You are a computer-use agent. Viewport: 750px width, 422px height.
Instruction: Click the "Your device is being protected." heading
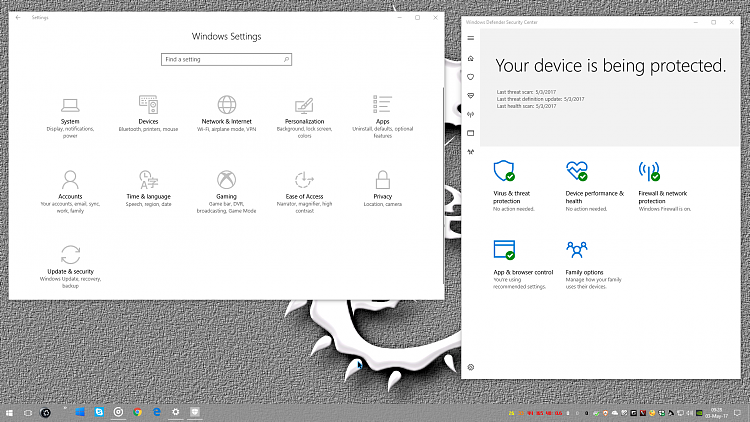610,66
